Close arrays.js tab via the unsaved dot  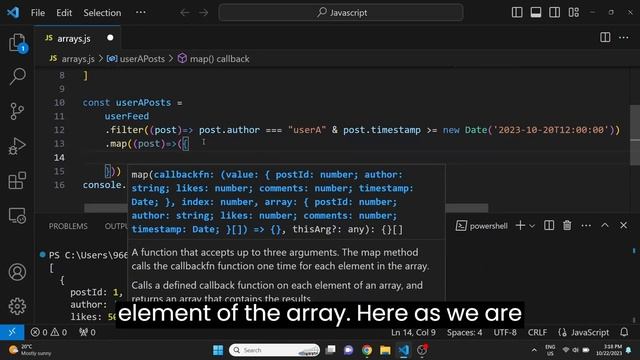pyautogui.click(x=110, y=38)
